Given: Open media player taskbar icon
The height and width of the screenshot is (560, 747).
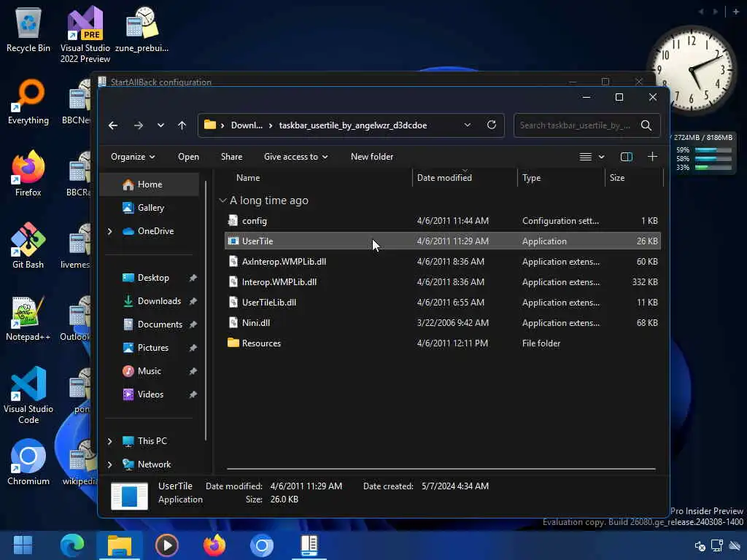Looking at the screenshot, I should coord(167,545).
